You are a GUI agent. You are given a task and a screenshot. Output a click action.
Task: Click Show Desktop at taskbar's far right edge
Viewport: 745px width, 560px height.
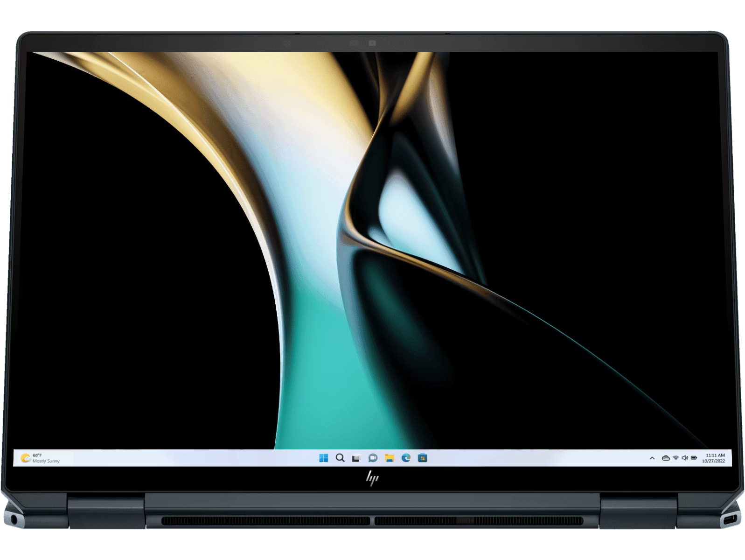click(730, 458)
